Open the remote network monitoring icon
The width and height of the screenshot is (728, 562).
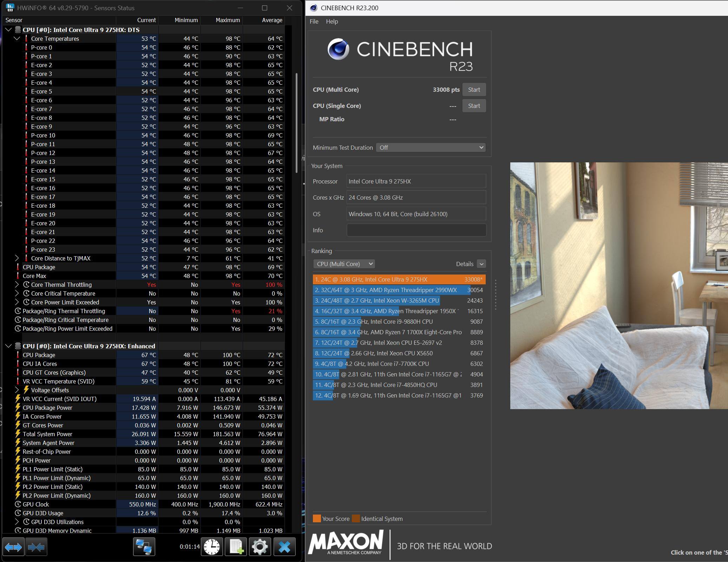(144, 547)
